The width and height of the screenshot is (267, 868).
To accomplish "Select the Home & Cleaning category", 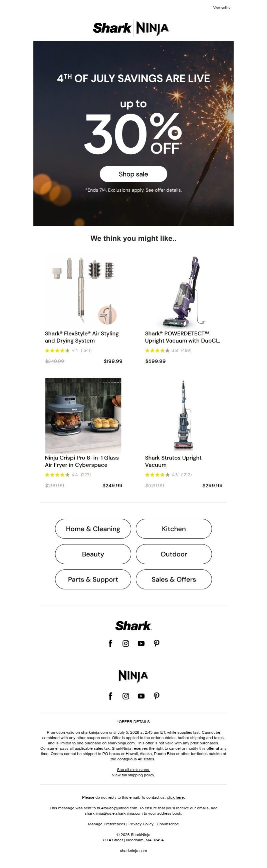I will click(x=93, y=529).
